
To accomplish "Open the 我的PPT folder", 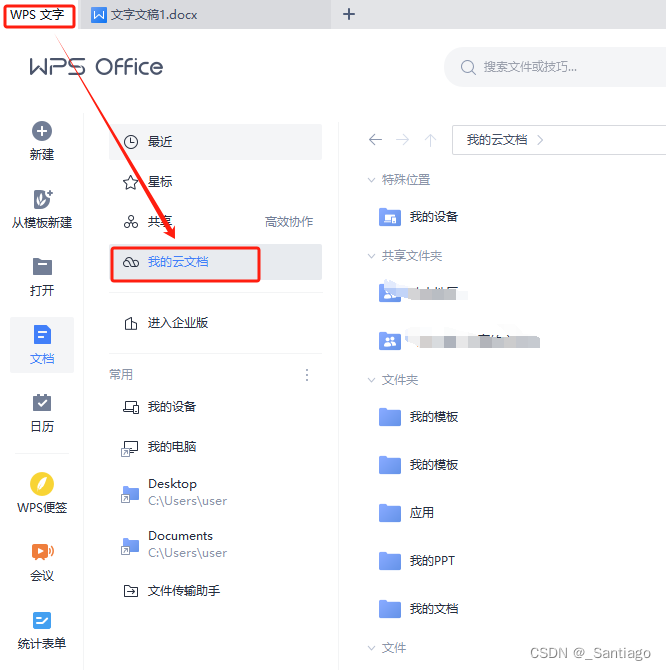I will (x=417, y=561).
